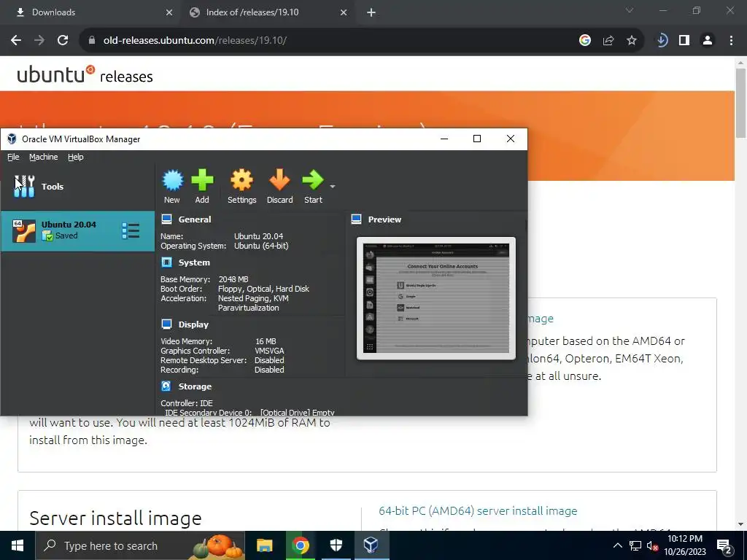Click the General section header
The height and width of the screenshot is (560, 747).
click(194, 219)
